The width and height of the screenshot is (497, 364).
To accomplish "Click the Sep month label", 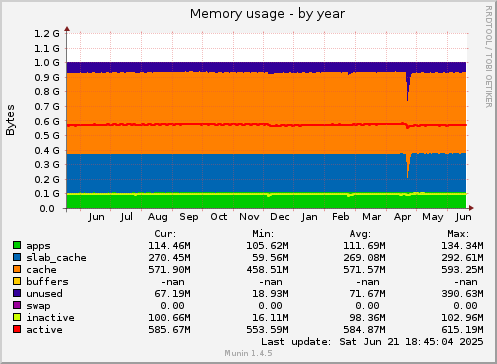I will (189, 217).
